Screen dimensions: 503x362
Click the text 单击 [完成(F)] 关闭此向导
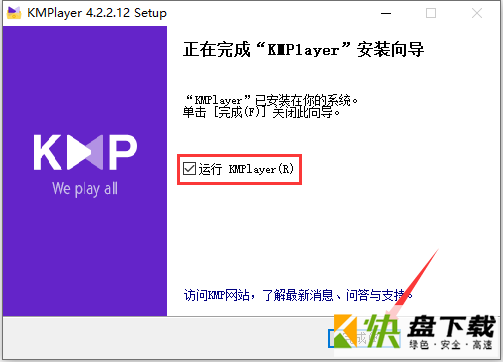pos(262,113)
